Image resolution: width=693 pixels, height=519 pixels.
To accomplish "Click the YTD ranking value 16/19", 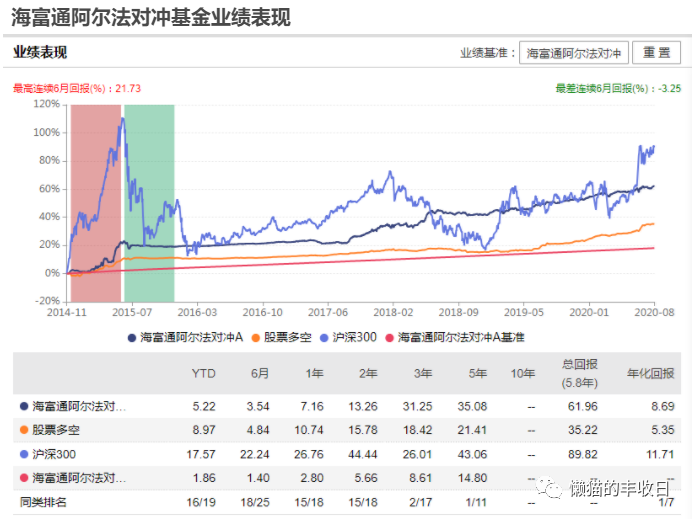I will click(x=201, y=502).
